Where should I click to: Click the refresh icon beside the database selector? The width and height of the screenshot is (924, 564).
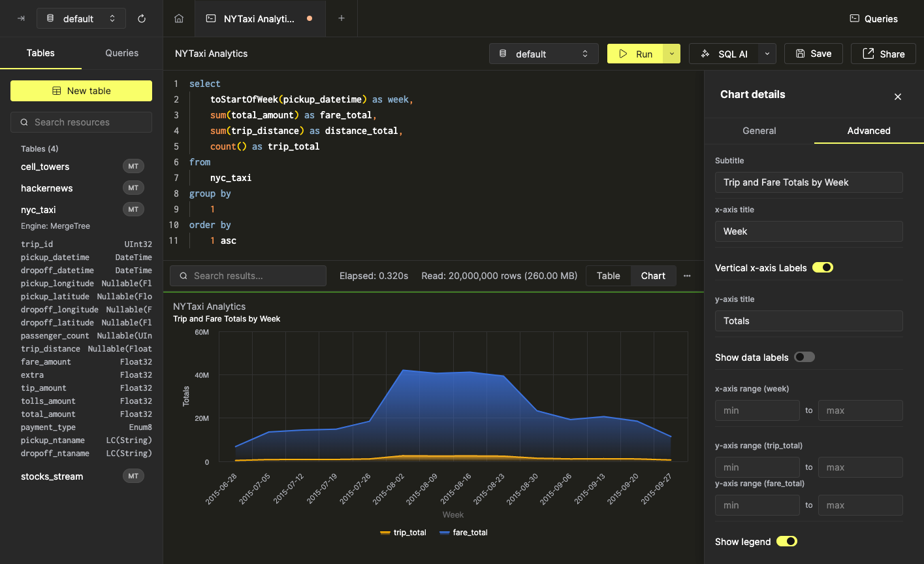tap(142, 19)
